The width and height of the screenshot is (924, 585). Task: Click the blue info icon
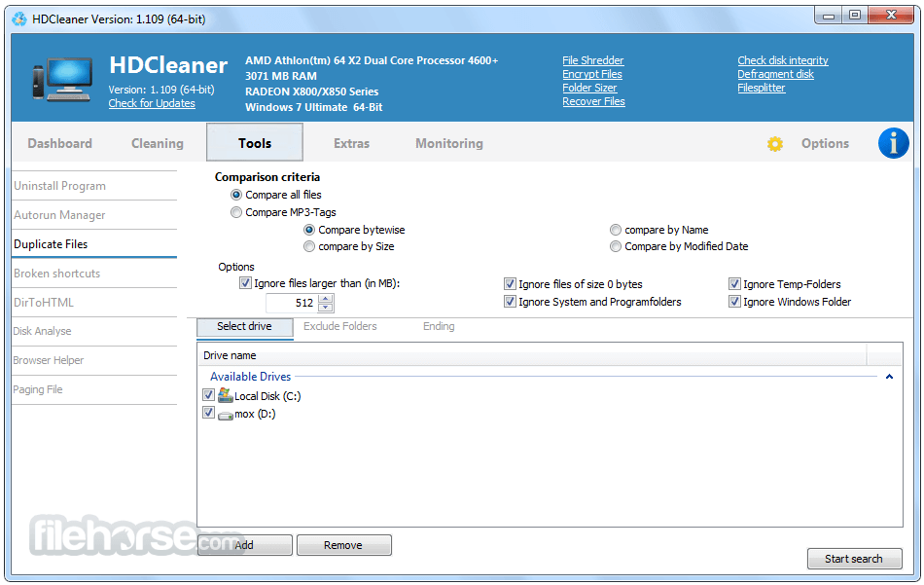tap(893, 143)
